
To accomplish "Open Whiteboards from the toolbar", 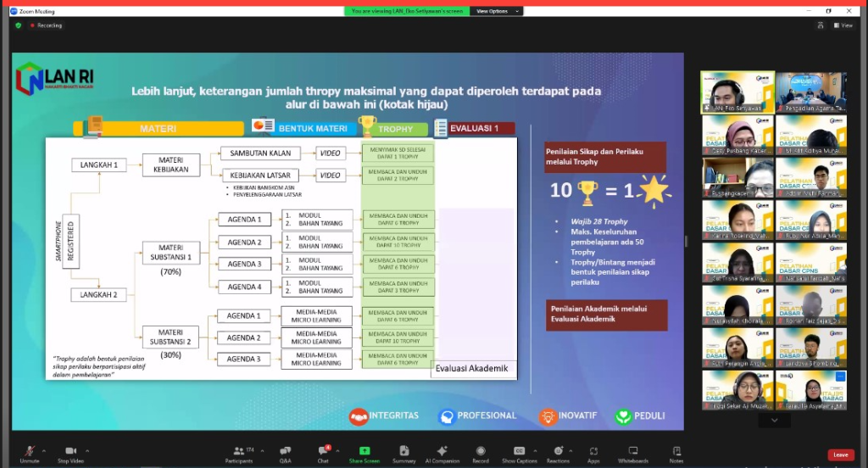I will coord(633,453).
